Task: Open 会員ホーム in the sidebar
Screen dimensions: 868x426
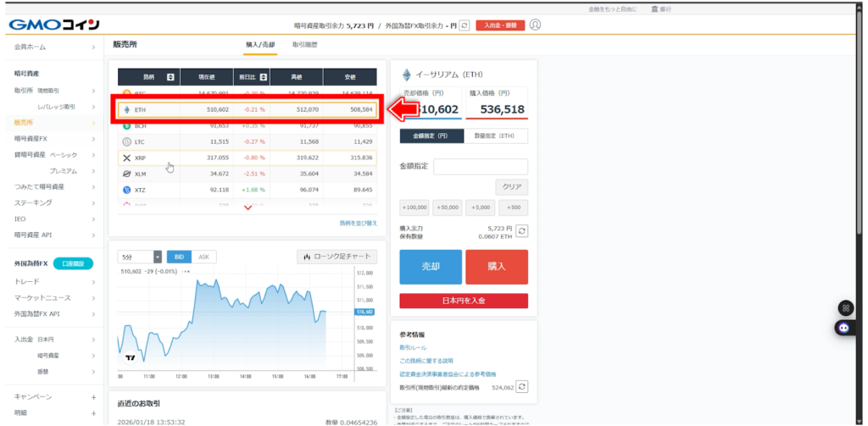Action: click(x=54, y=47)
